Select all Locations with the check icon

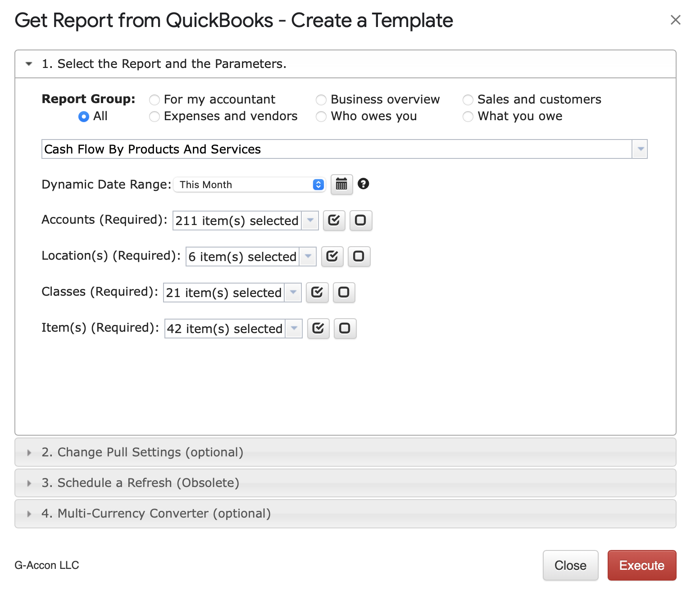[x=332, y=257]
